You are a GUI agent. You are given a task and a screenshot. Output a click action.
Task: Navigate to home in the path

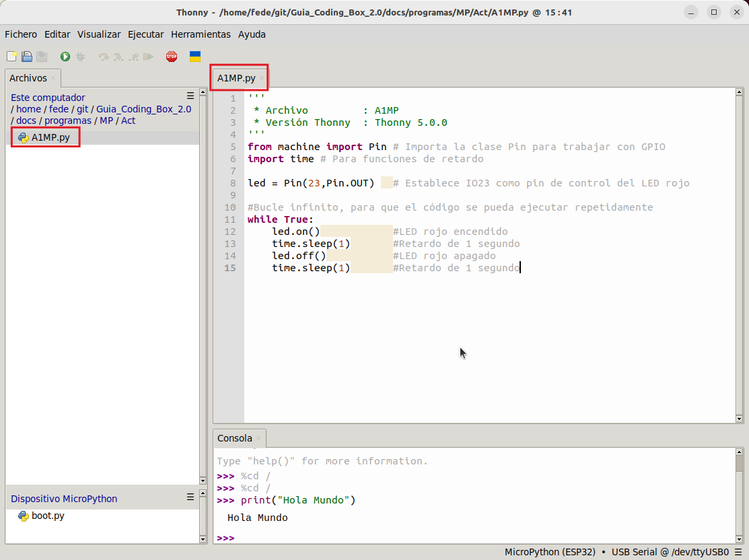point(29,109)
